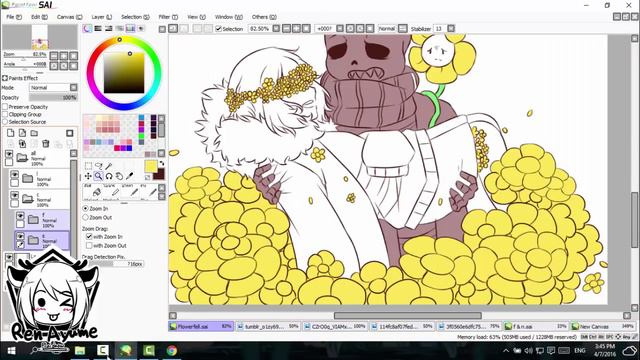
Task: Click the horizontal canvas scrollbar
Action: pos(407,316)
